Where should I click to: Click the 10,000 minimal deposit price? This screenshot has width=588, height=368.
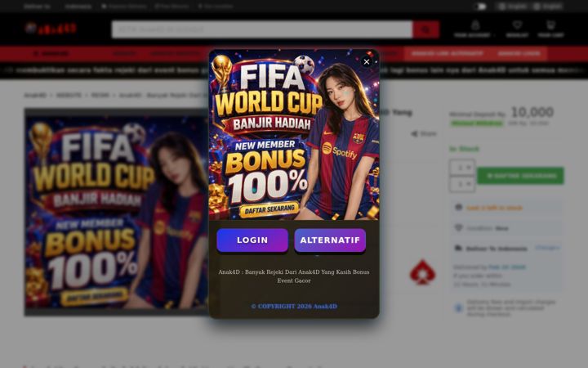coord(532,112)
